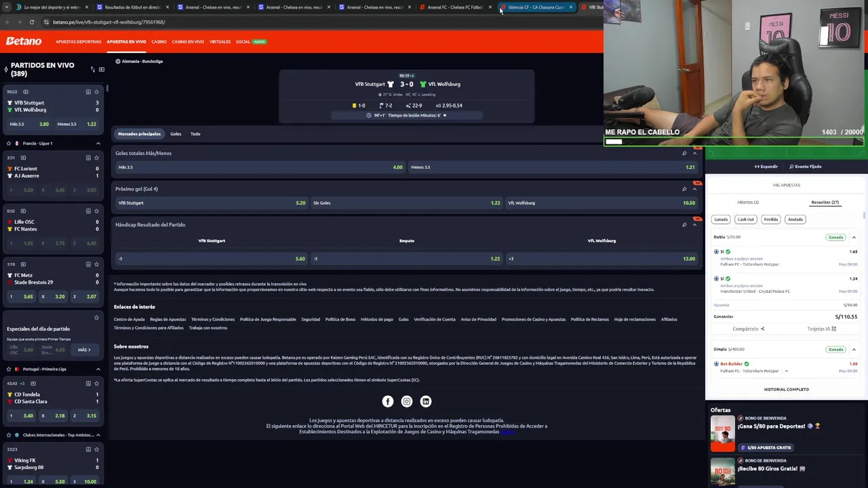The height and width of the screenshot is (488, 868).
Task: Click the Alemania - Bundesliga league icon
Action: [118, 61]
